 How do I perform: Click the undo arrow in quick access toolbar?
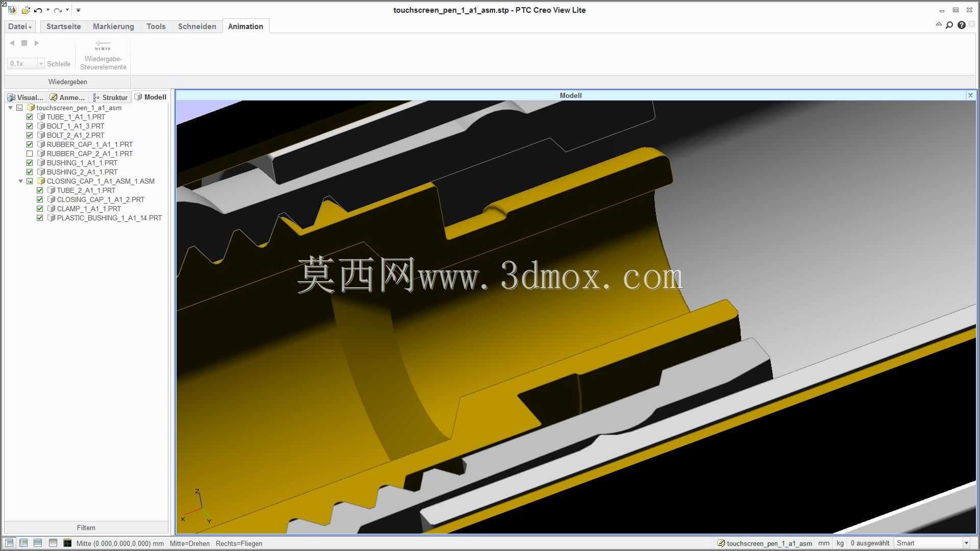coord(38,10)
